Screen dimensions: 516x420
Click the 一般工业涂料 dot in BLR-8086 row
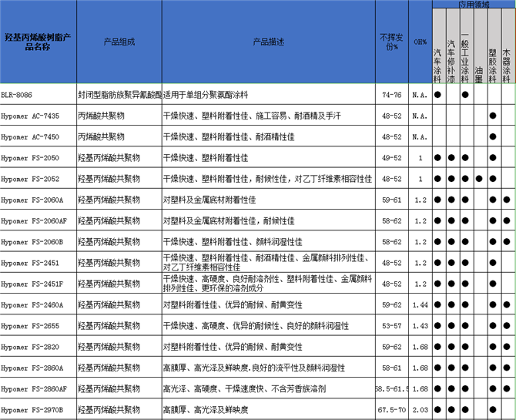(x=465, y=95)
